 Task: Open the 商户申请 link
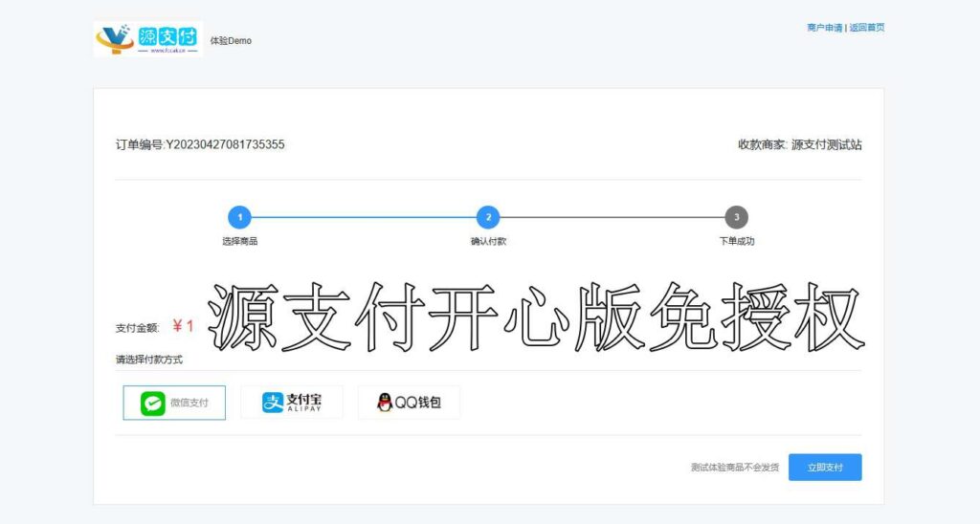[824, 28]
